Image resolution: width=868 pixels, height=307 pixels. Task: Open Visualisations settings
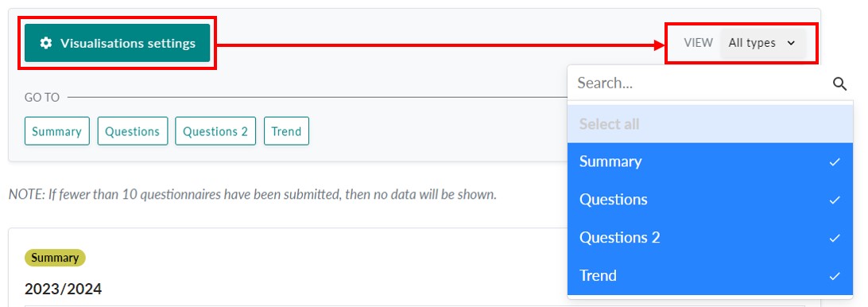[x=118, y=43]
